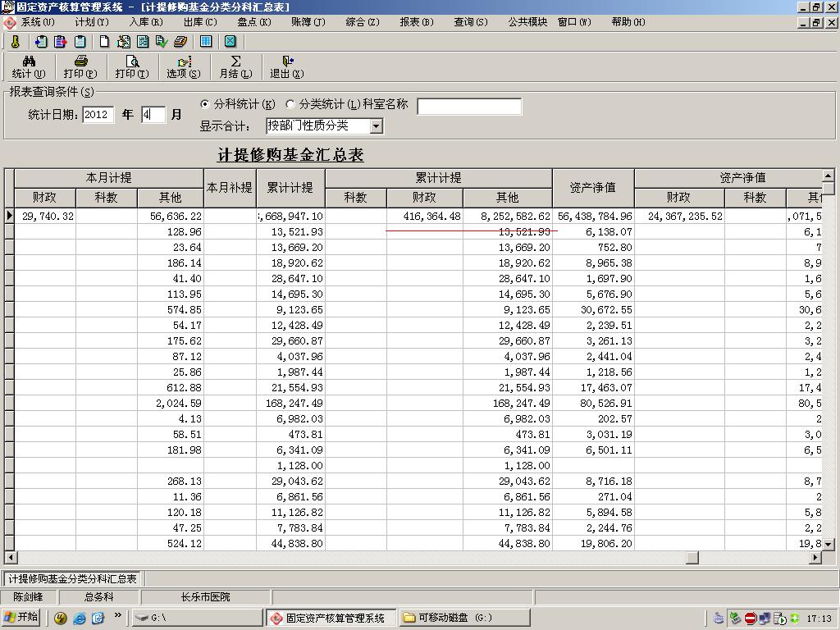The height and width of the screenshot is (630, 840).
Task: Click cell 56,438,784.96
Action: click(x=593, y=216)
